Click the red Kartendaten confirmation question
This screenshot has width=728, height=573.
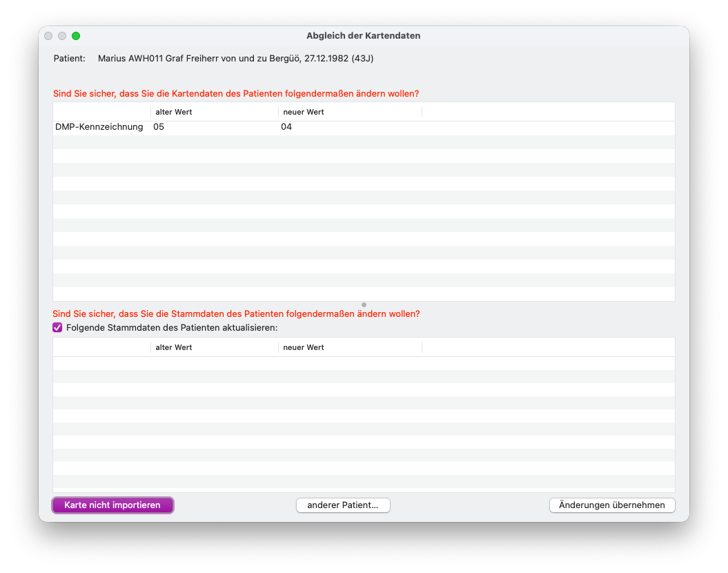(236, 94)
